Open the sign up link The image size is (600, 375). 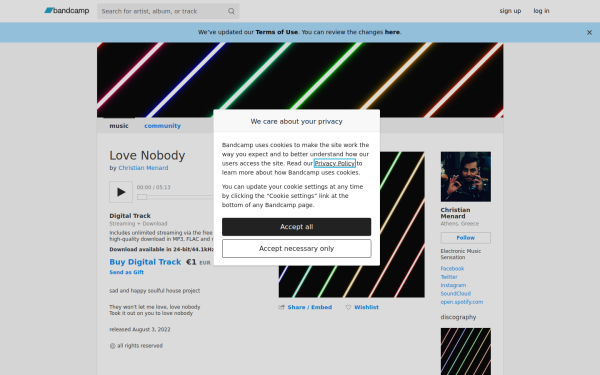coord(510,11)
